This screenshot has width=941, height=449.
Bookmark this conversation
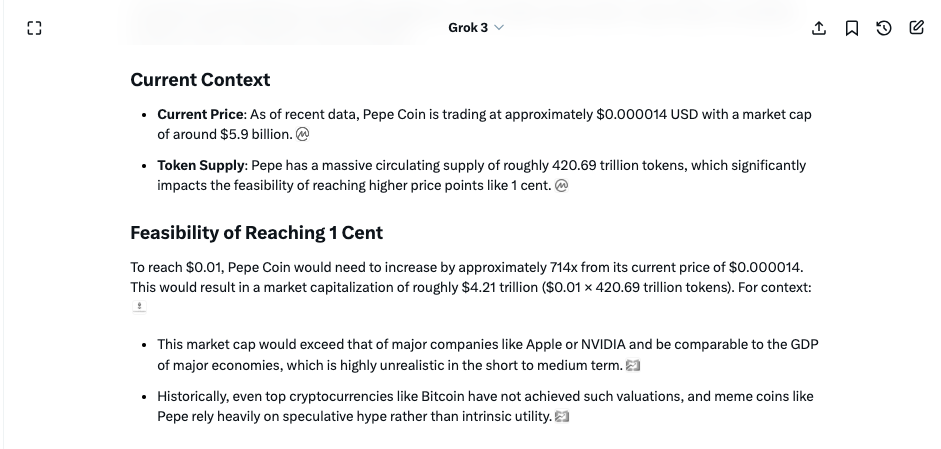[852, 28]
